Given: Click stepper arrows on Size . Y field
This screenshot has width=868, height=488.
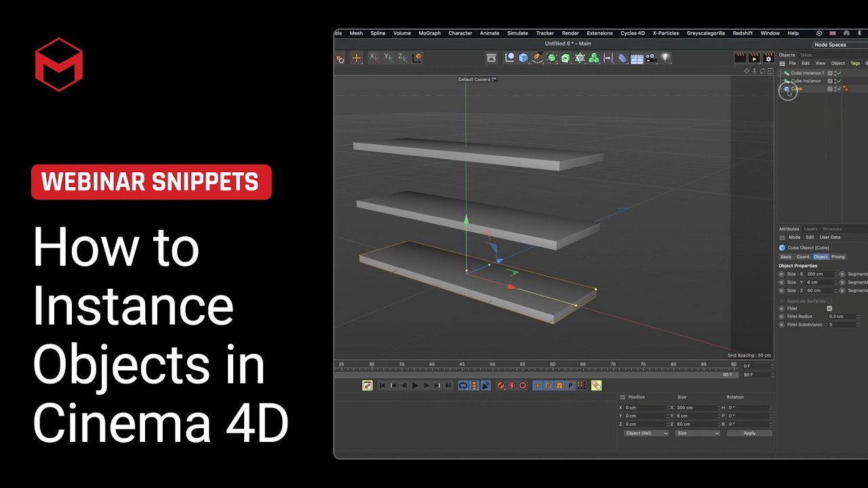Looking at the screenshot, I should pyautogui.click(x=836, y=282).
